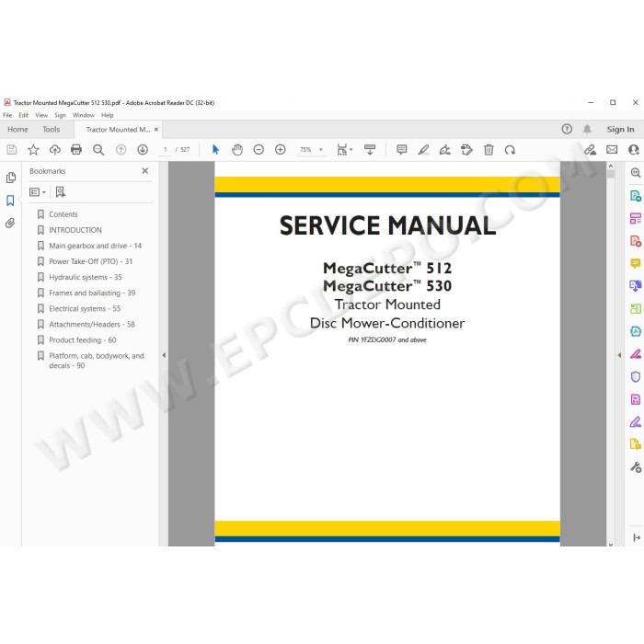Open the Protect shield tool in right pane
The width and height of the screenshot is (644, 644).
point(636,376)
